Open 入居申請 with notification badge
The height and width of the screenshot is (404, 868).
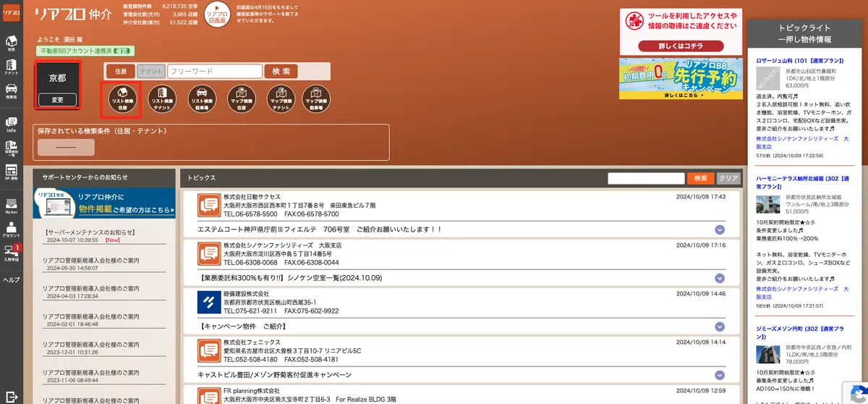tap(11, 253)
